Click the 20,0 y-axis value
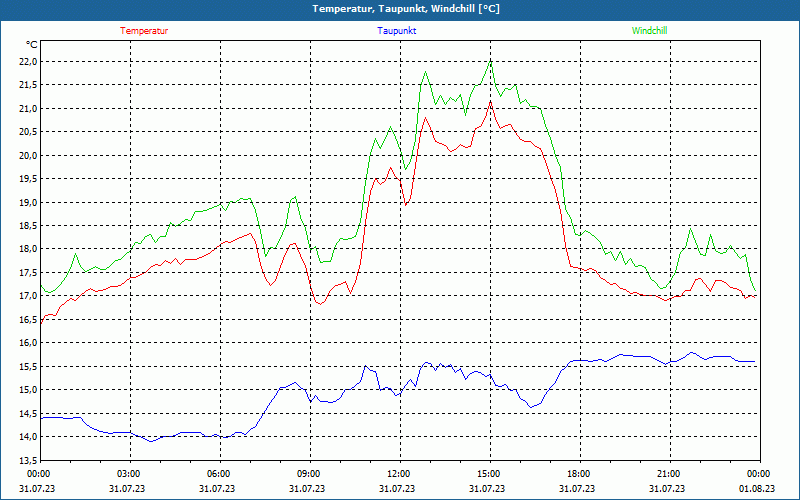The width and height of the screenshot is (800, 500). pyautogui.click(x=29, y=156)
